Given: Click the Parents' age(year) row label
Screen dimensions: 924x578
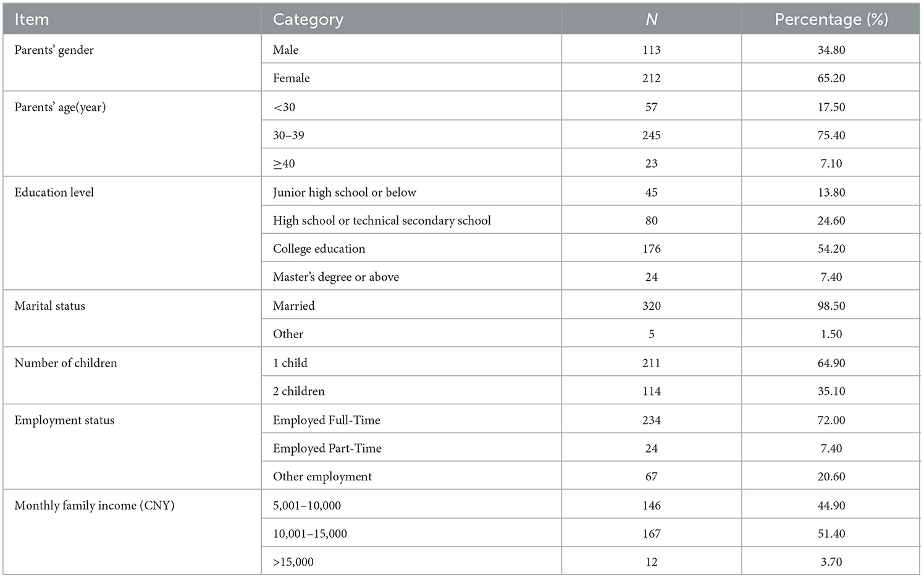Looking at the screenshot, I should point(60,107).
